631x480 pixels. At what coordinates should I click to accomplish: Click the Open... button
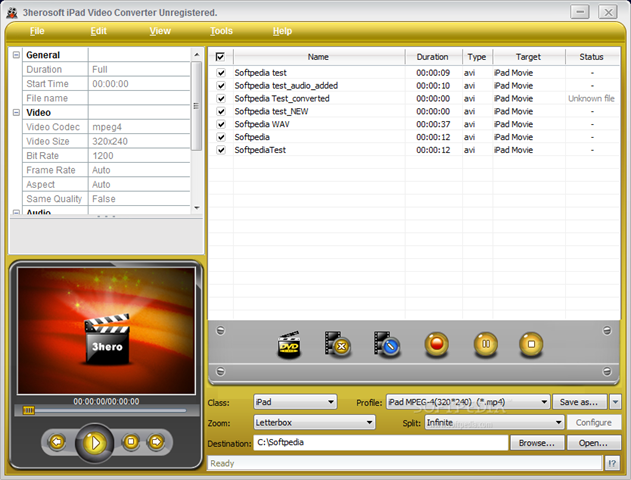point(594,443)
